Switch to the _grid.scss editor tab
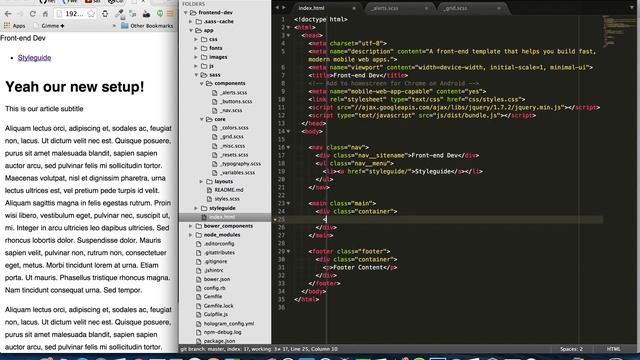Image resolution: width=640 pixels, height=360 pixels. pos(456,8)
